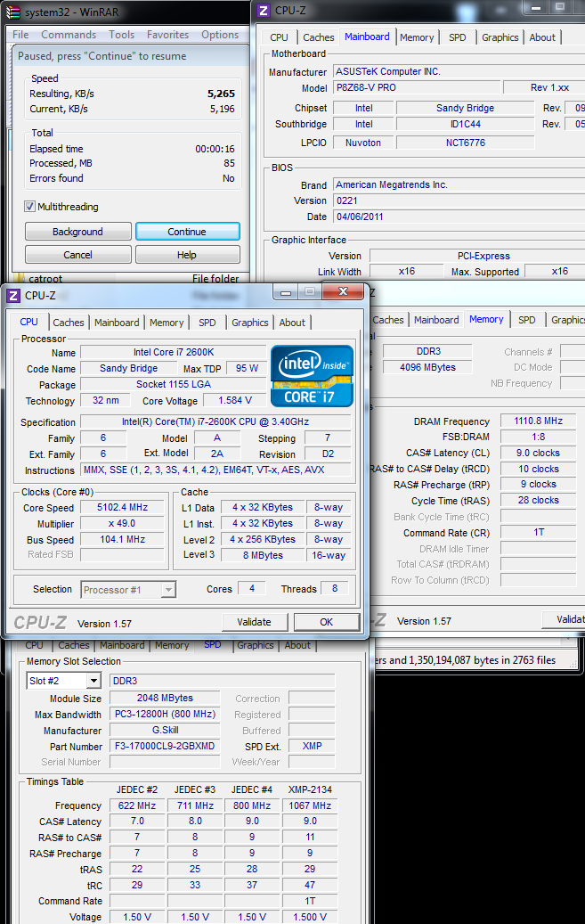Screen dimensions: 585x924
Task: Minimize the front CPU-Z window
Action: 286,291
